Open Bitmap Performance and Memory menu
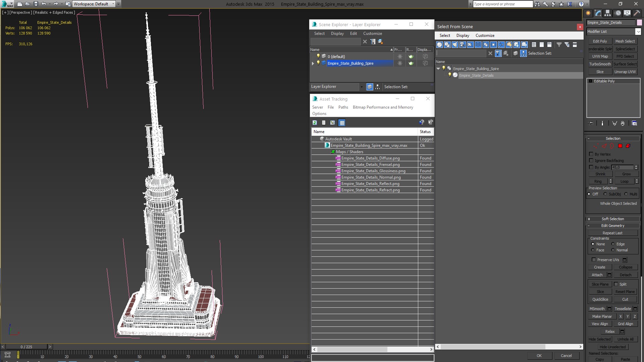The width and height of the screenshot is (644, 362). coord(383,107)
